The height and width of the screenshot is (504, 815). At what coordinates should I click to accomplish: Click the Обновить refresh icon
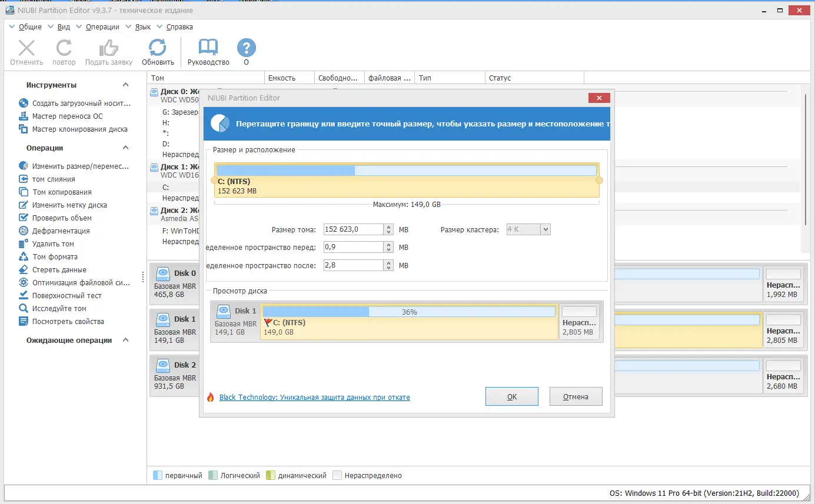158,48
